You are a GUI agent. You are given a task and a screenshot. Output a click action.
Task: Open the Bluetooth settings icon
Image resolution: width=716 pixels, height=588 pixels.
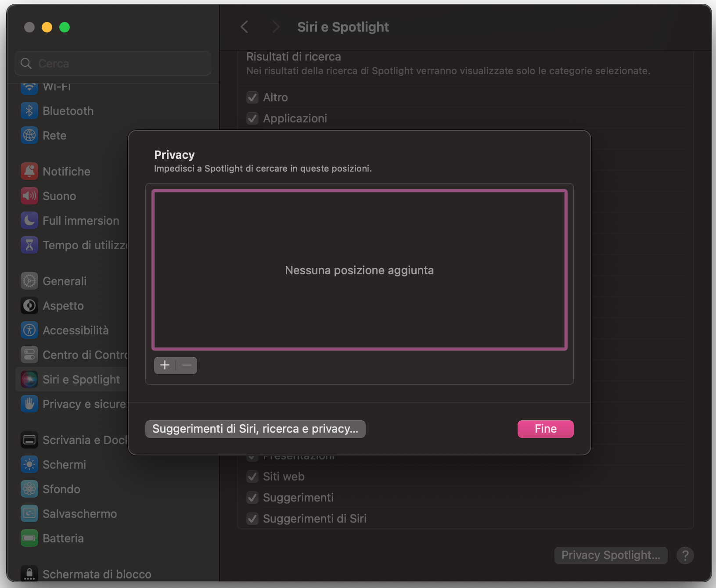[x=29, y=111]
